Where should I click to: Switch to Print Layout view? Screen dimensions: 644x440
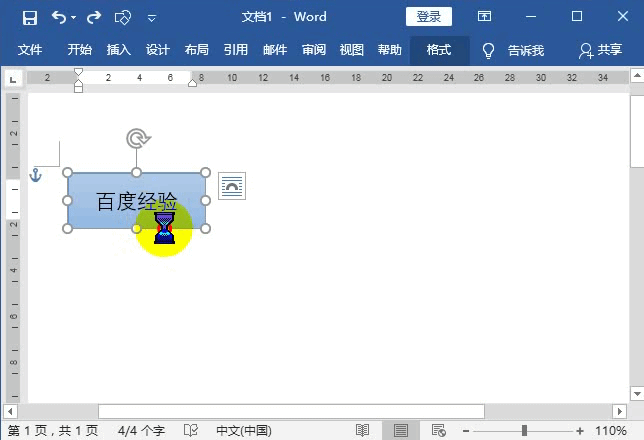click(400, 430)
